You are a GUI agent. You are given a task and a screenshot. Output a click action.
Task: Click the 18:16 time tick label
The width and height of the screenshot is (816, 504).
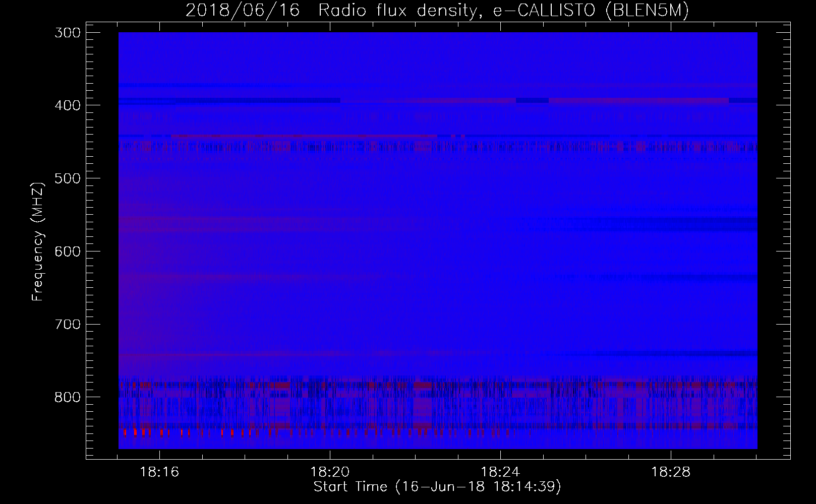coord(160,472)
